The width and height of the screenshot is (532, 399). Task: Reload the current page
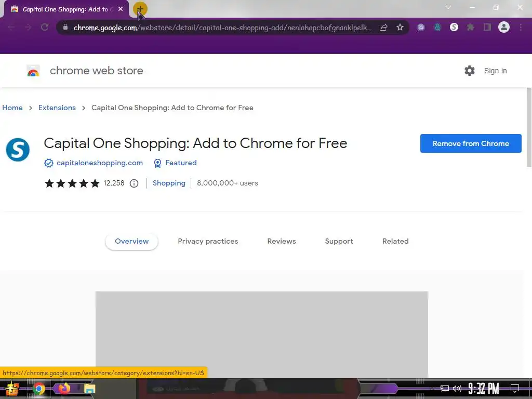(x=45, y=28)
